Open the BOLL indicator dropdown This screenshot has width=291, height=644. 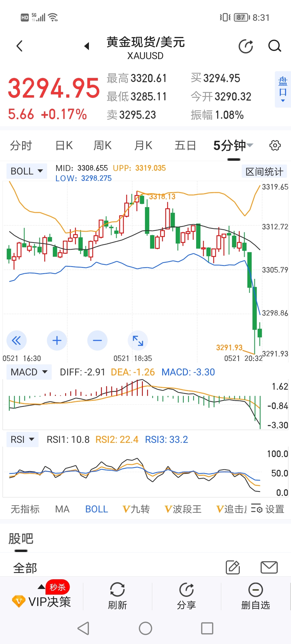tap(27, 171)
